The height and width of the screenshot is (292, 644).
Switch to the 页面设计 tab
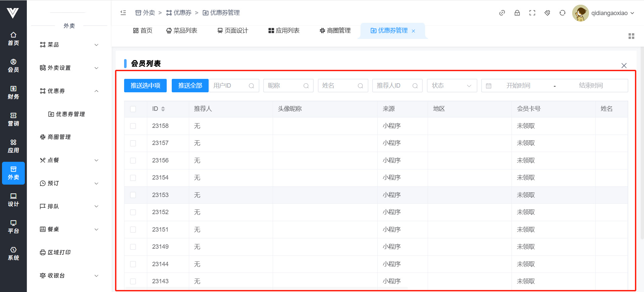pos(233,31)
